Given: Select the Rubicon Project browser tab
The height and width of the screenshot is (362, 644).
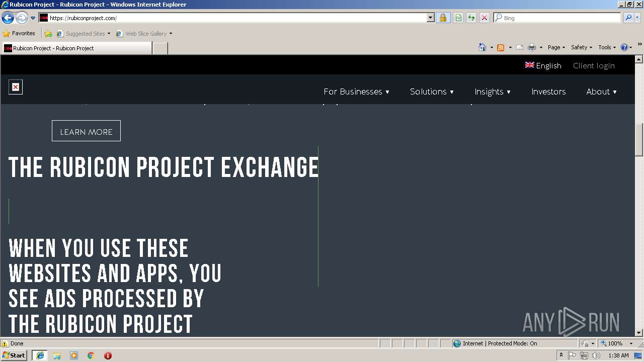Looking at the screenshot, I should point(76,48).
